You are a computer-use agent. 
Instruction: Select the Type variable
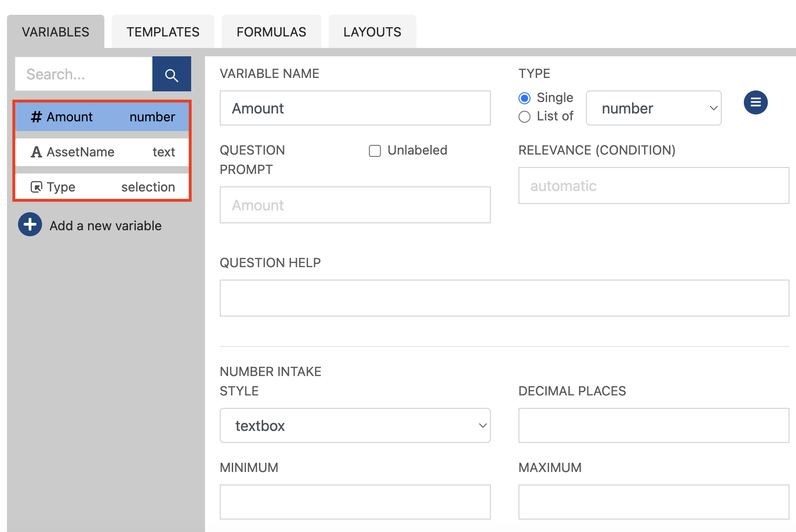(x=102, y=186)
